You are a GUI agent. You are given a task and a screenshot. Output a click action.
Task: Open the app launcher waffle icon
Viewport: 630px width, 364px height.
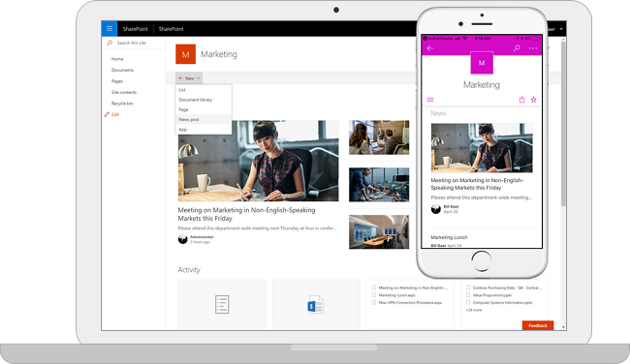click(110, 29)
